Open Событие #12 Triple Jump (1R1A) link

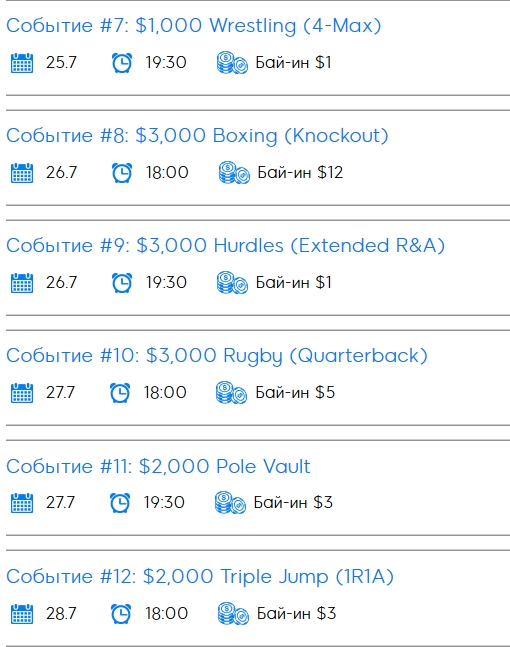200,576
